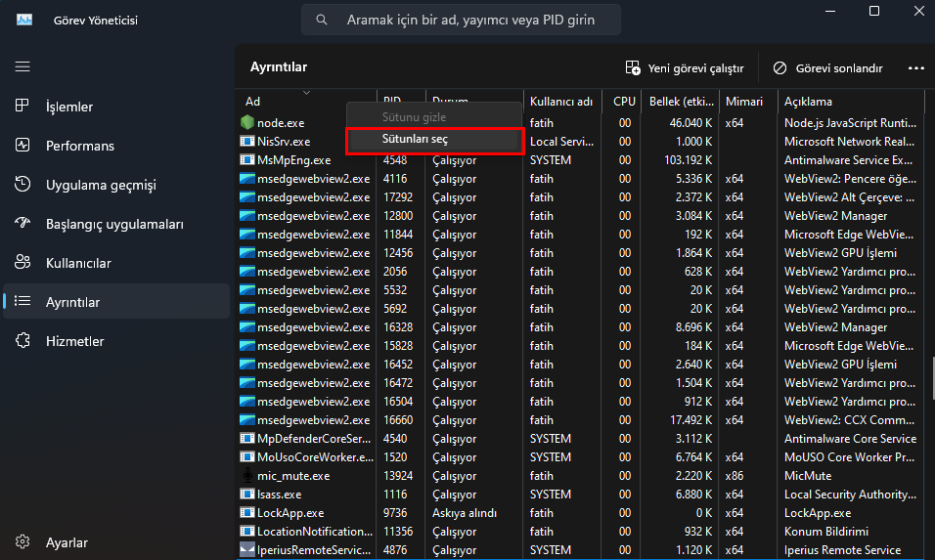935x560 pixels.
Task: Open Uygulama geçmişi page
Action: tap(116, 186)
